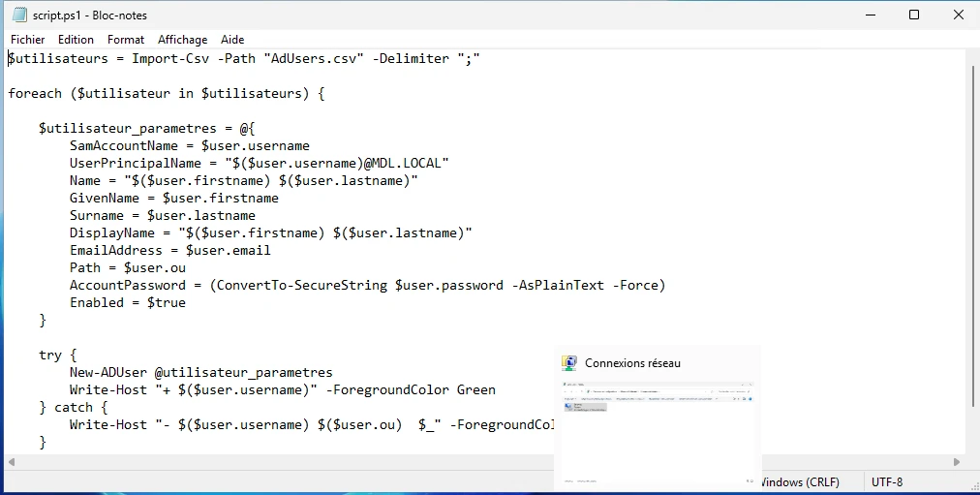Click the Connexions réseau preview icon
This screenshot has width=980, height=495.
(x=569, y=363)
